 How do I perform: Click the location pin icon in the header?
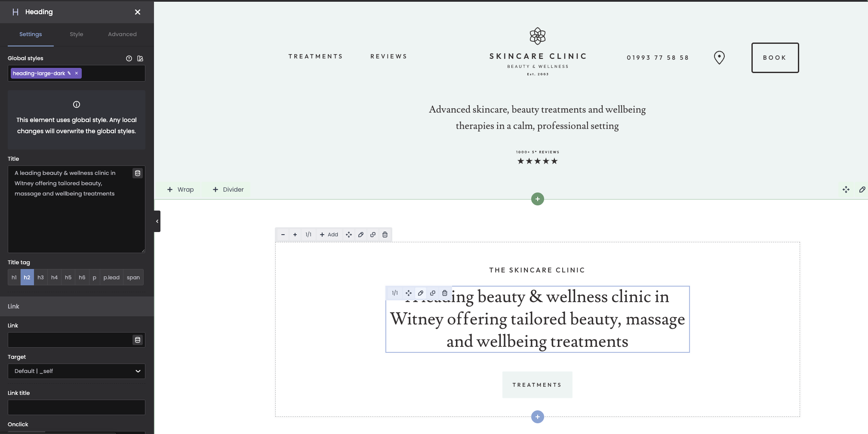coord(719,58)
